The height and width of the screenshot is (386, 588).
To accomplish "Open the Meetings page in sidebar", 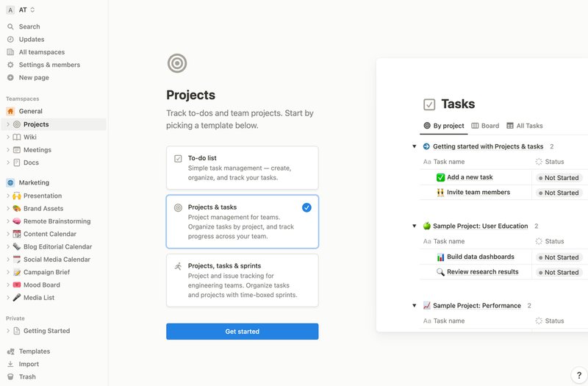I will pyautogui.click(x=37, y=150).
